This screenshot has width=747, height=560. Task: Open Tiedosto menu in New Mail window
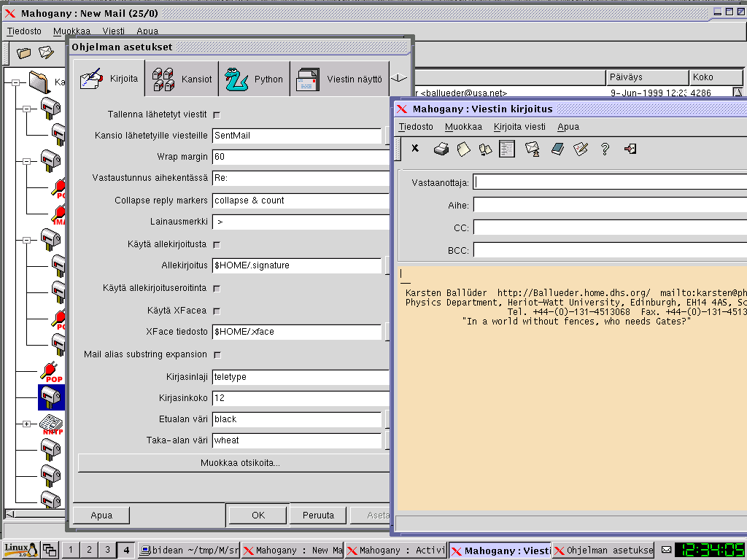pyautogui.click(x=24, y=31)
